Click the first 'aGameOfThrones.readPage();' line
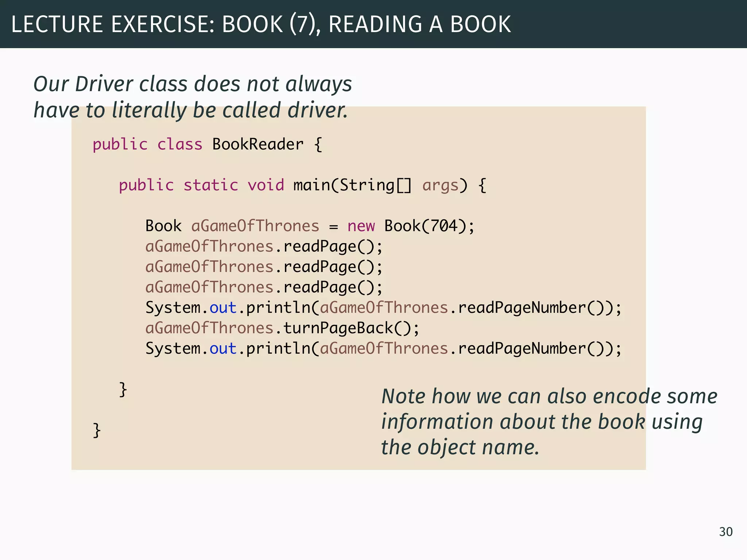The width and height of the screenshot is (747, 560). click(264, 246)
